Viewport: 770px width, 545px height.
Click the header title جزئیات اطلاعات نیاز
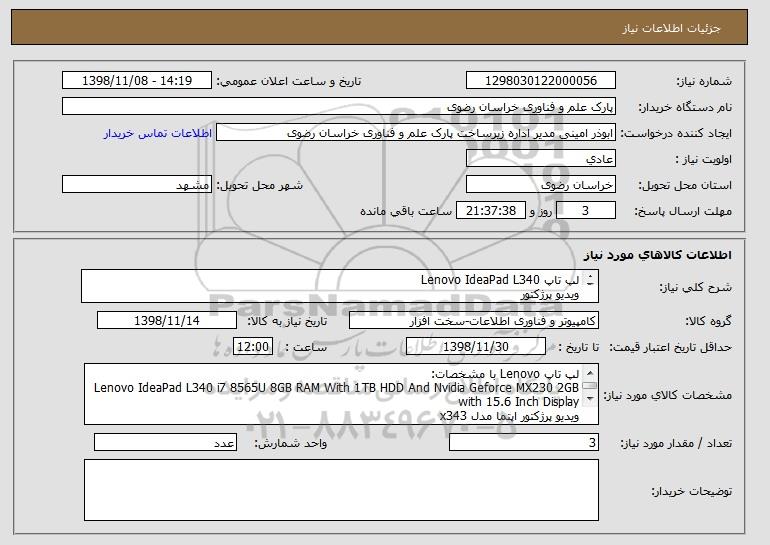click(x=671, y=28)
